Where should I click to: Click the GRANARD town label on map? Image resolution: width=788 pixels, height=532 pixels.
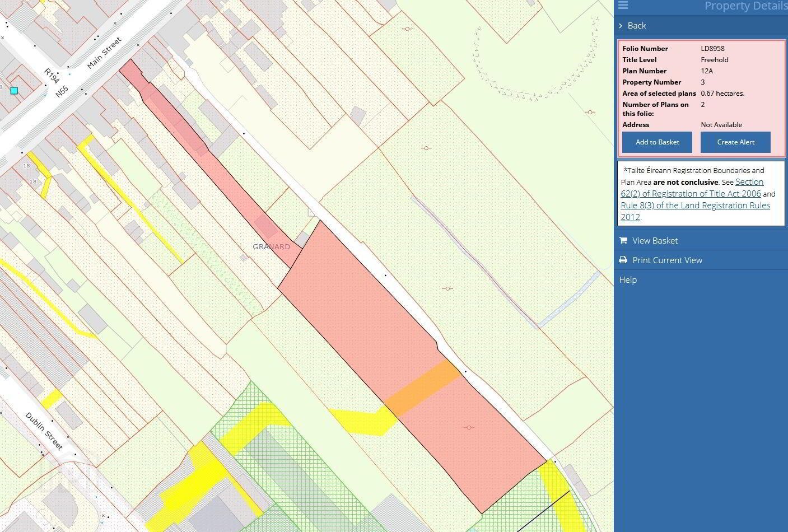(x=271, y=246)
